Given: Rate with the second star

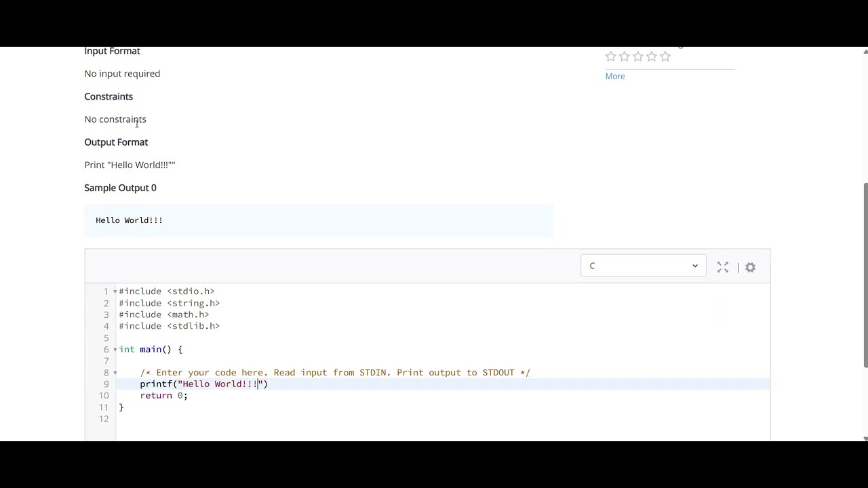Looking at the screenshot, I should pyautogui.click(x=625, y=57).
